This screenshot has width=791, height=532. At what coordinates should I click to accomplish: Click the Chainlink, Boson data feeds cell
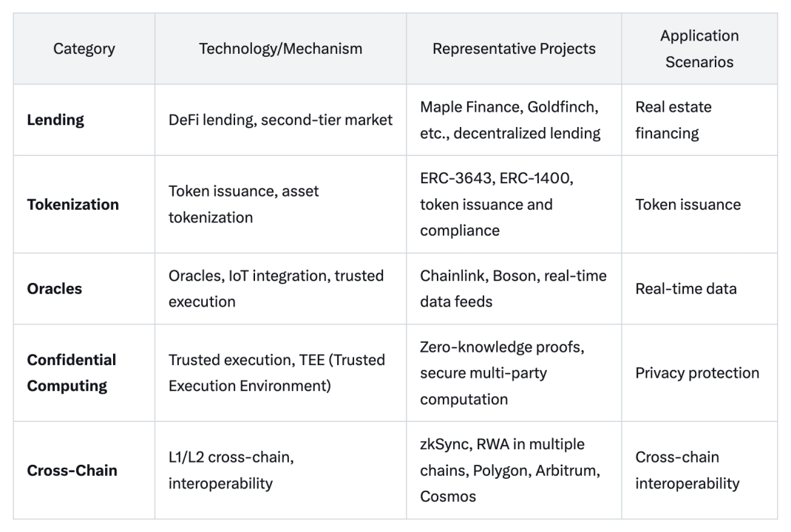pos(513,288)
